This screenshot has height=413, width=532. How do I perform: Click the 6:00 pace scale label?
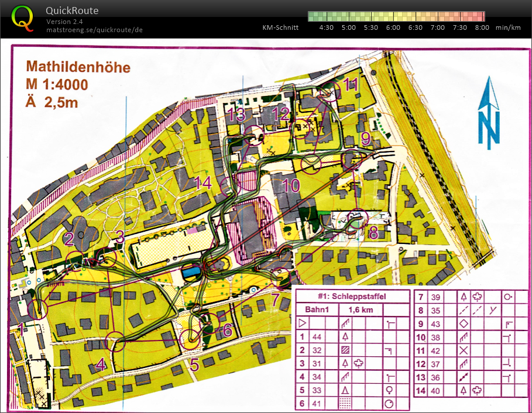(x=393, y=27)
